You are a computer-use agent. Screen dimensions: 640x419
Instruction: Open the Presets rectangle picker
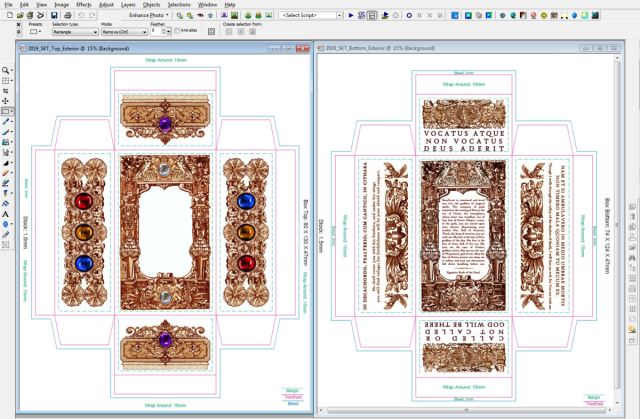[x=34, y=31]
